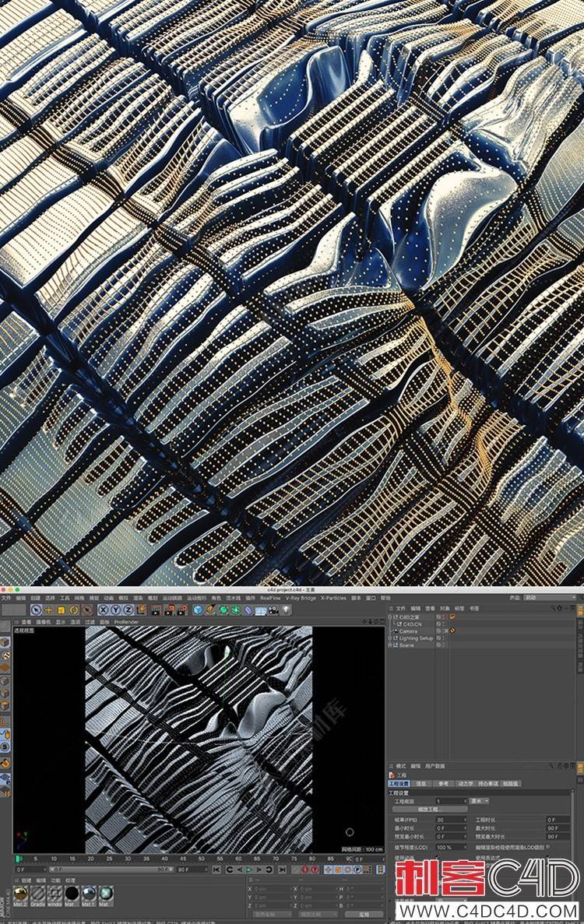Go to end of animation button

pyautogui.click(x=282, y=870)
